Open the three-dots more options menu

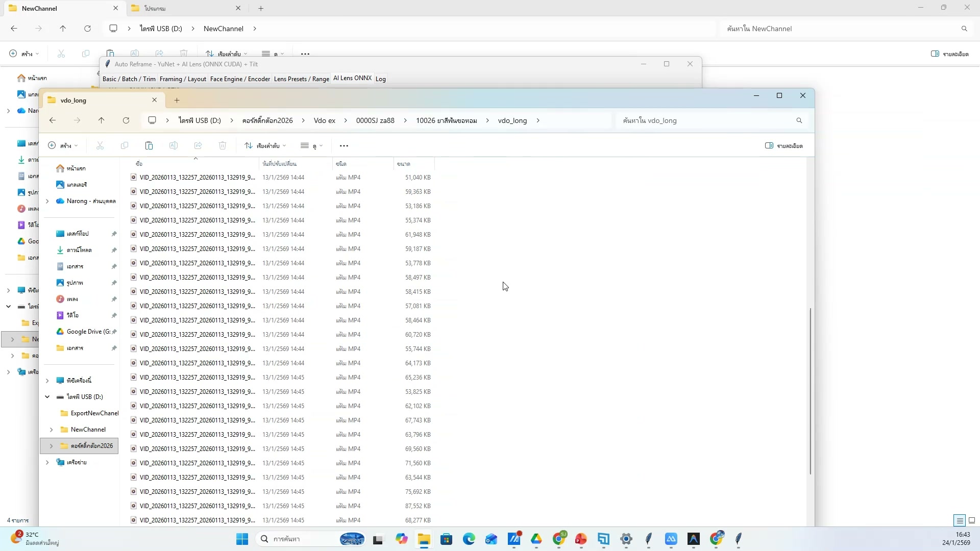(344, 146)
